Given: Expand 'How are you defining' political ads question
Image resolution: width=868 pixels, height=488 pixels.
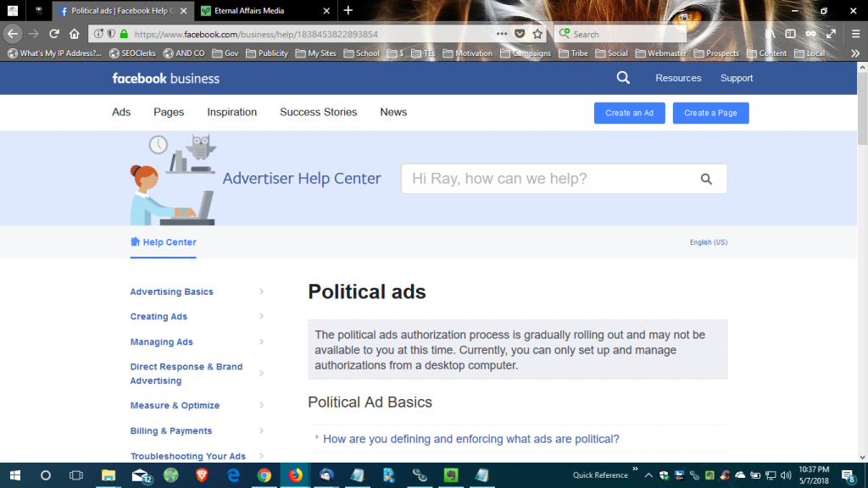Looking at the screenshot, I should tap(470, 439).
